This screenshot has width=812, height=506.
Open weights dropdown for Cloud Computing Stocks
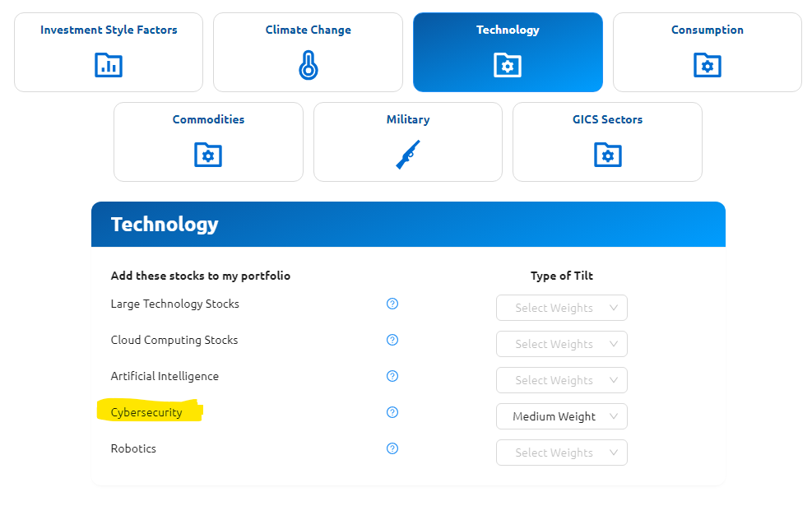pyautogui.click(x=562, y=344)
